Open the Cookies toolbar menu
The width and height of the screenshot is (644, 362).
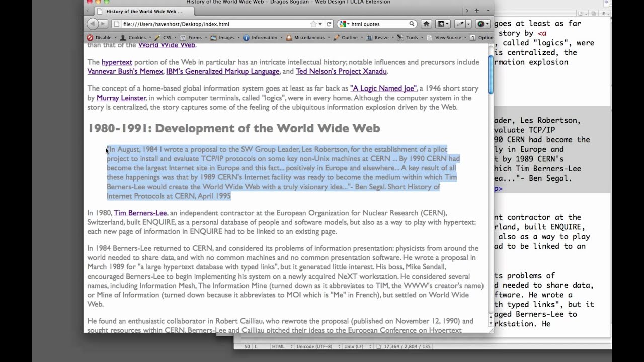click(x=134, y=38)
